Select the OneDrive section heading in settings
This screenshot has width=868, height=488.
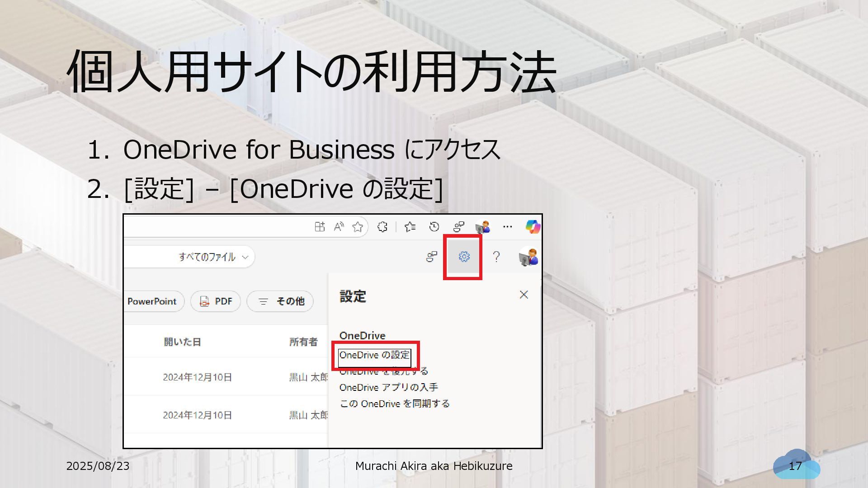point(363,335)
